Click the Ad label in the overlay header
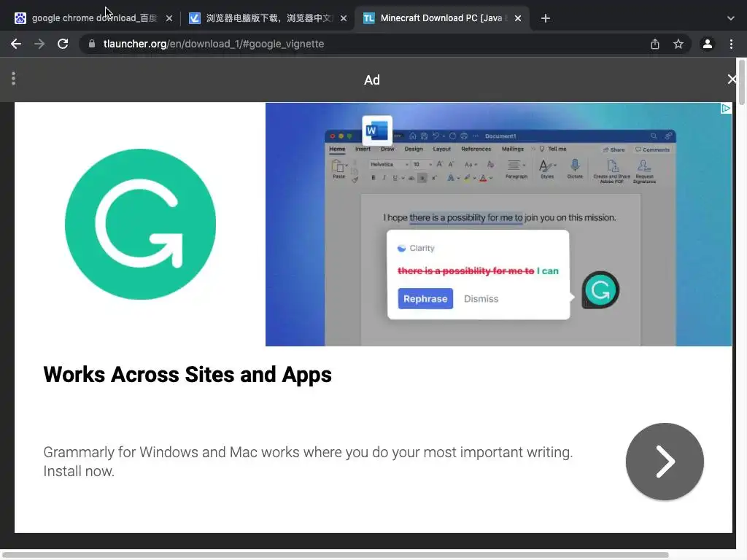The image size is (747, 560). (372, 79)
